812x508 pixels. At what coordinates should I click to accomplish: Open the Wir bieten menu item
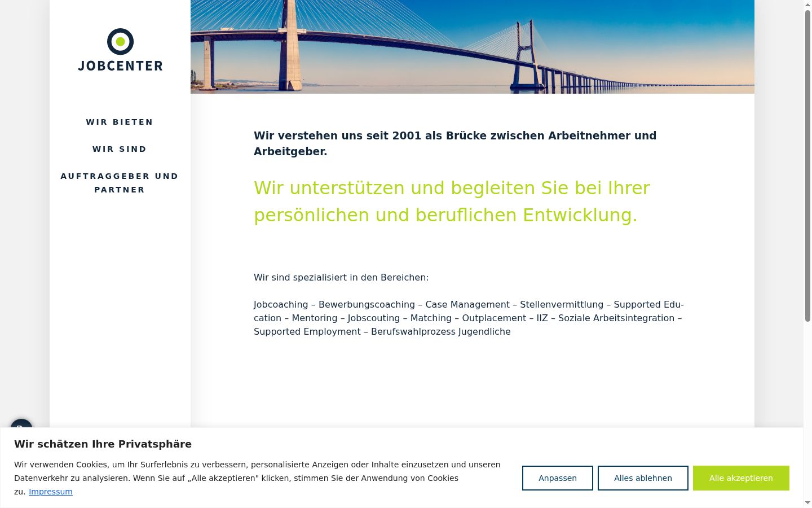(120, 122)
